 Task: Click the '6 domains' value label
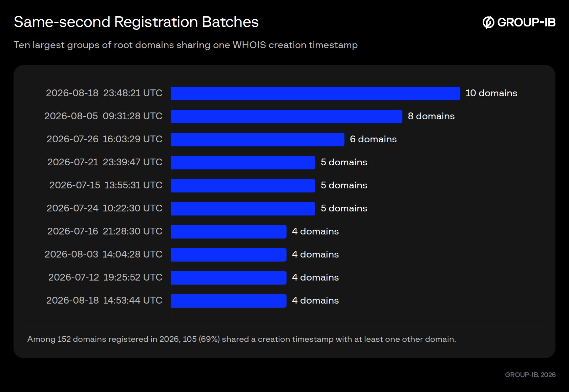click(373, 139)
